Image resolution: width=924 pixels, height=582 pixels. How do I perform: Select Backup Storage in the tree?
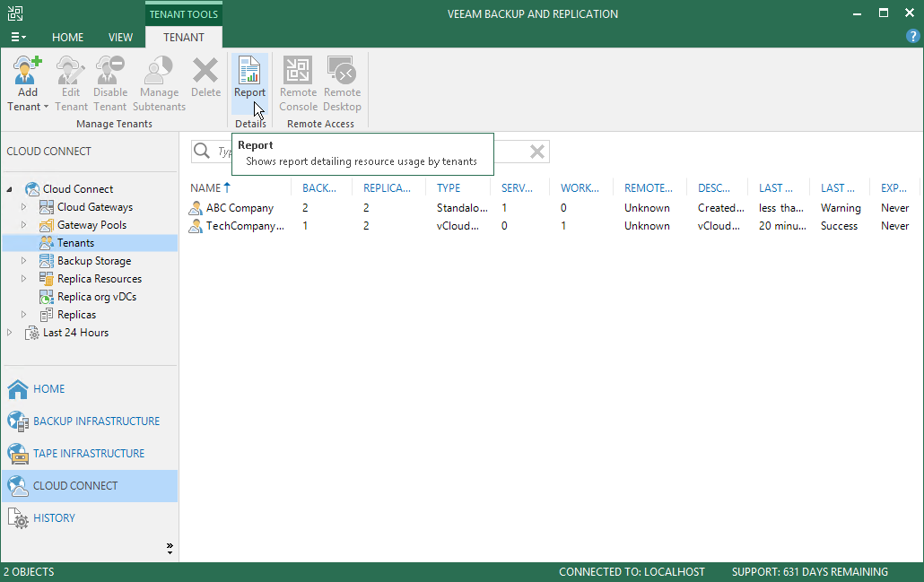coord(94,261)
